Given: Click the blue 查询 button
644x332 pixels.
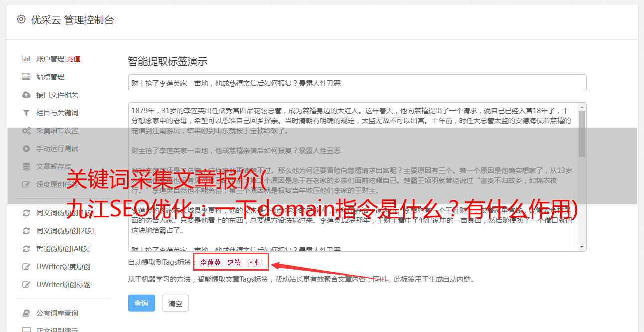Looking at the screenshot, I should coord(142,303).
